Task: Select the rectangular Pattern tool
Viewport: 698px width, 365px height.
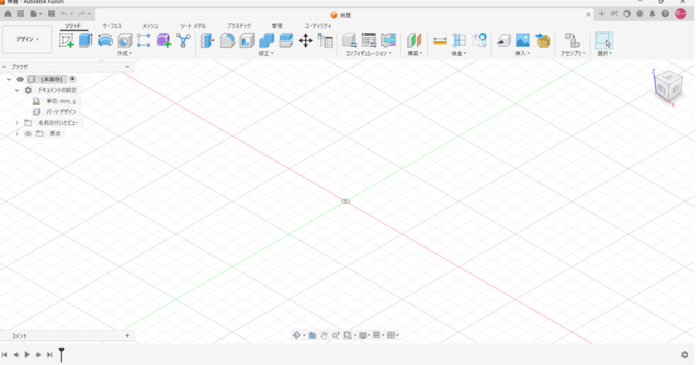Action: (x=143, y=41)
